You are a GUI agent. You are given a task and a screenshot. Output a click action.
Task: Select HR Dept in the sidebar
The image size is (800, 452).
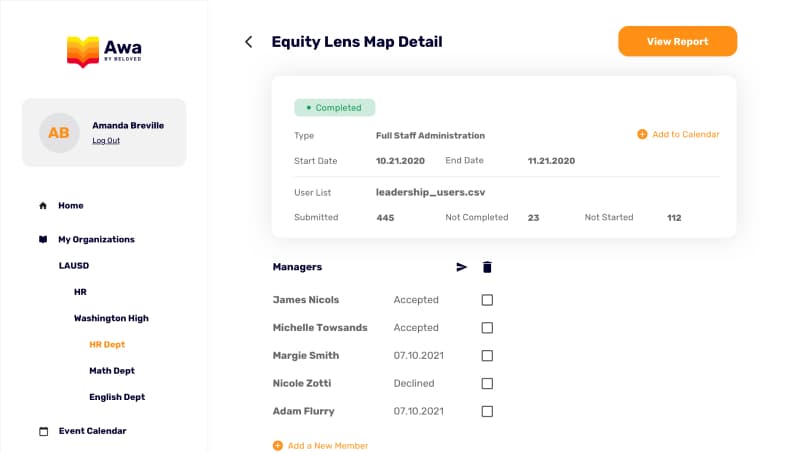[107, 344]
